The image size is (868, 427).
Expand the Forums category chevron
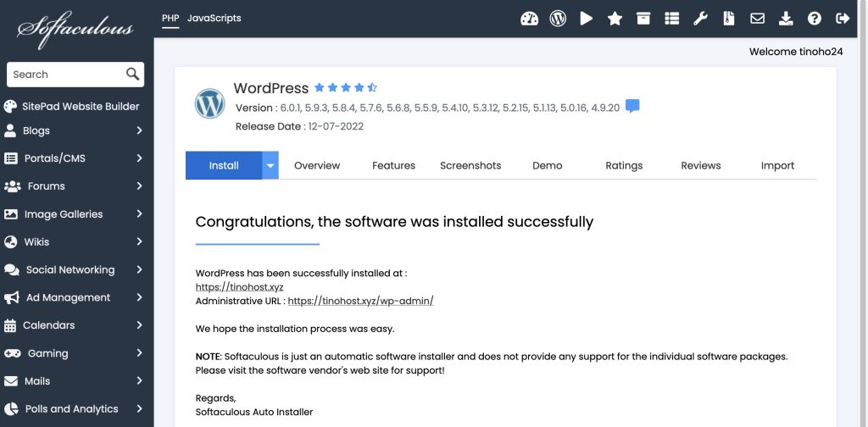[x=140, y=186]
